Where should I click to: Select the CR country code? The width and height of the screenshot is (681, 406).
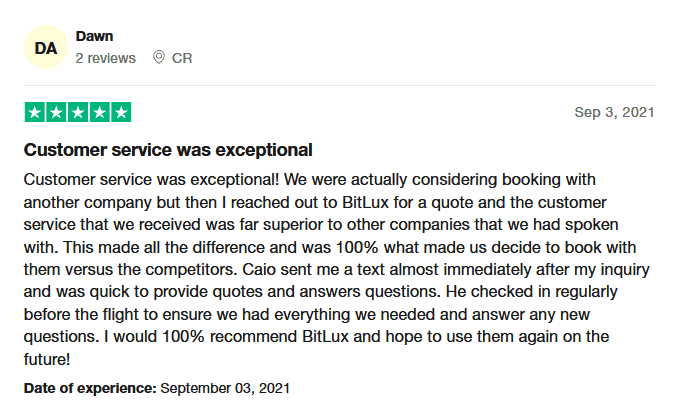182,58
